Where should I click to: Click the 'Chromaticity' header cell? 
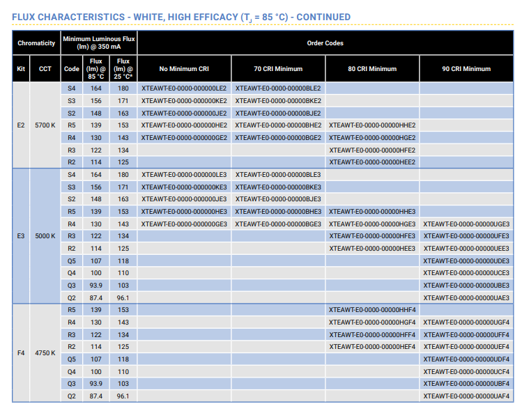(x=36, y=43)
